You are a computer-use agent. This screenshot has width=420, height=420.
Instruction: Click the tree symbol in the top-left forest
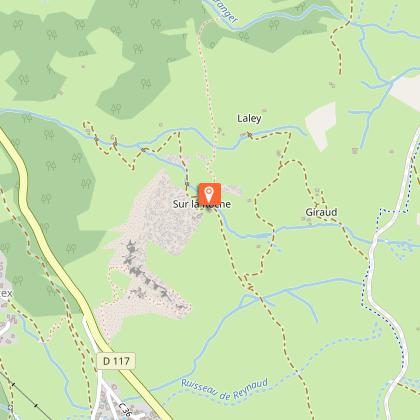click(18, 24)
